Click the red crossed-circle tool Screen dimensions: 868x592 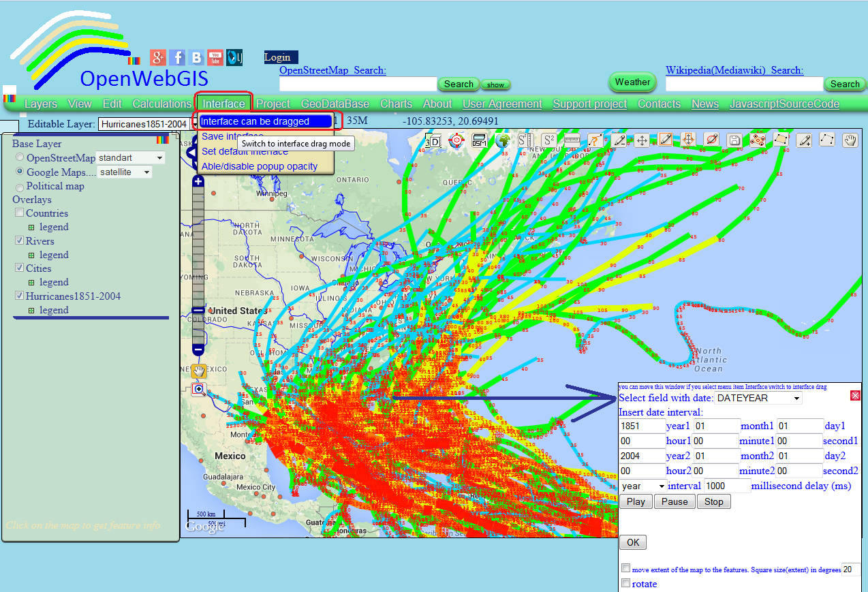[711, 140]
